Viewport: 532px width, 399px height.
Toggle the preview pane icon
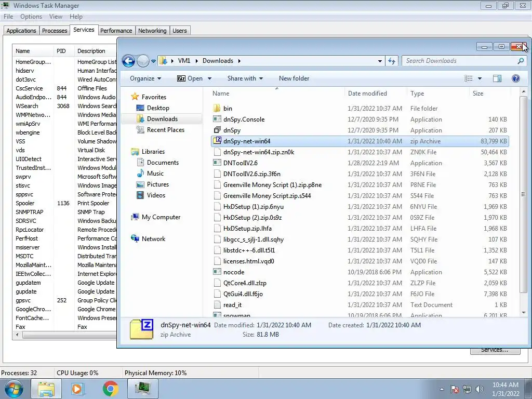[497, 78]
